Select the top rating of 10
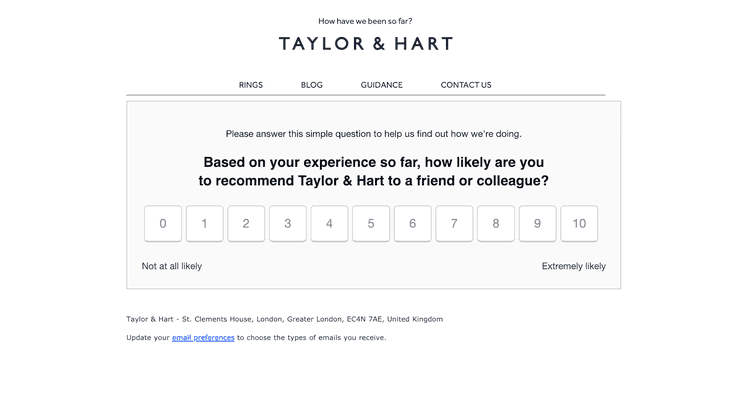 click(x=579, y=224)
